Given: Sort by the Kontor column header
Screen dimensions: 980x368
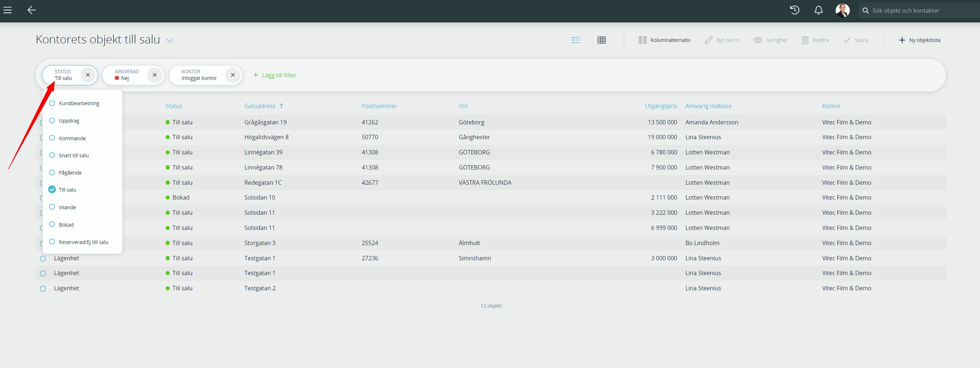Looking at the screenshot, I should [831, 106].
